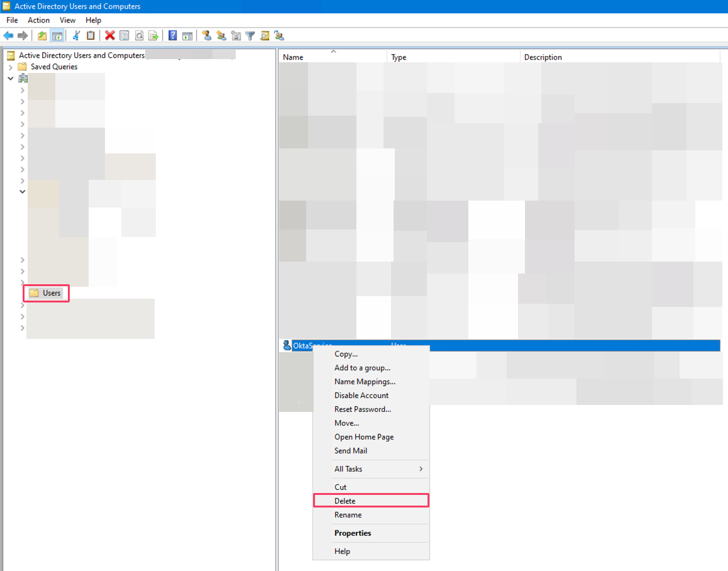The image size is (728, 571).
Task: Open the File menu
Action: pyautogui.click(x=12, y=20)
